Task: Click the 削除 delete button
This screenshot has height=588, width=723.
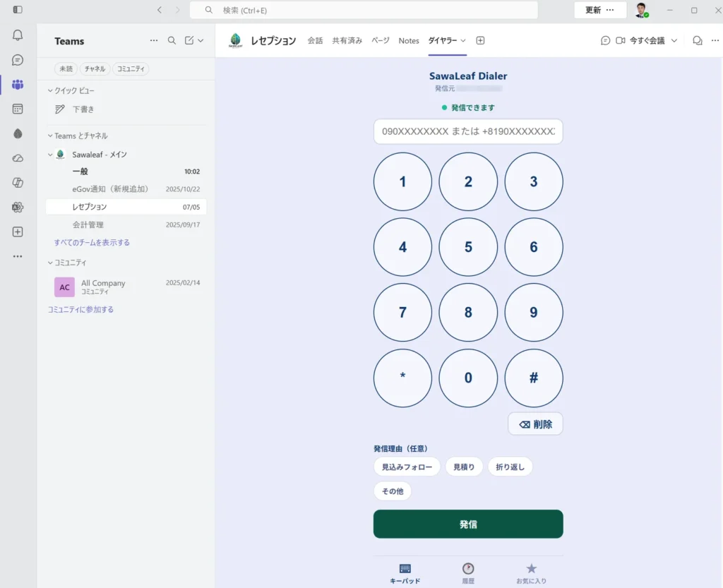Action: coord(535,424)
